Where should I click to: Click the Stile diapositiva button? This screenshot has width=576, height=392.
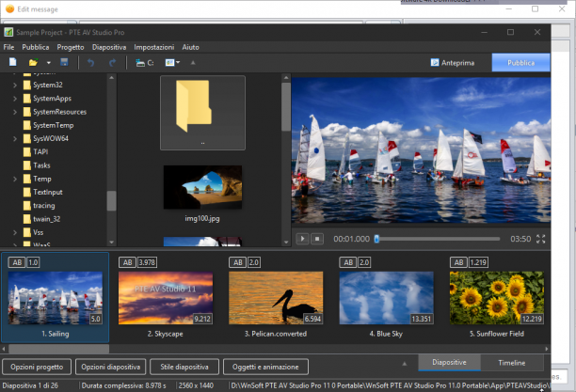pos(184,367)
